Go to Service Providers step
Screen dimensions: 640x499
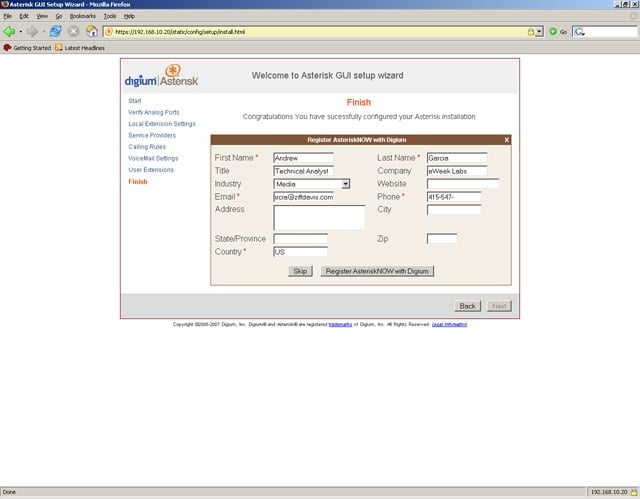(x=152, y=135)
